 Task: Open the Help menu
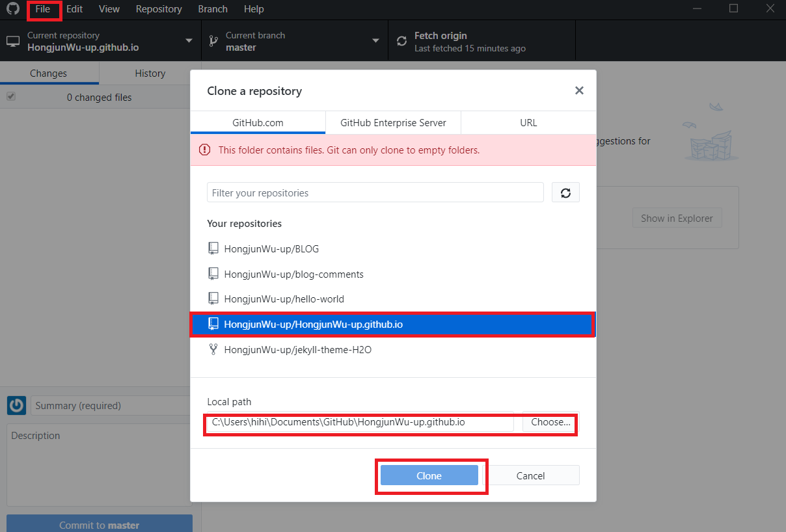[254, 9]
